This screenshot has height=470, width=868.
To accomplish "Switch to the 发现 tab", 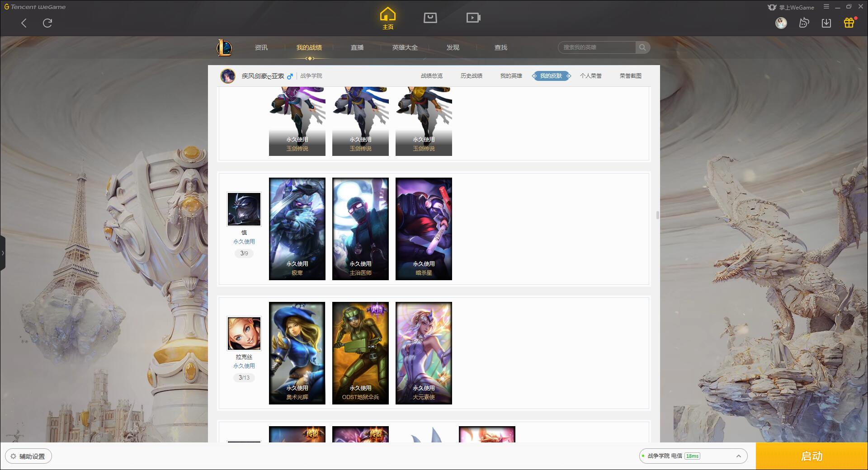I will (x=453, y=47).
